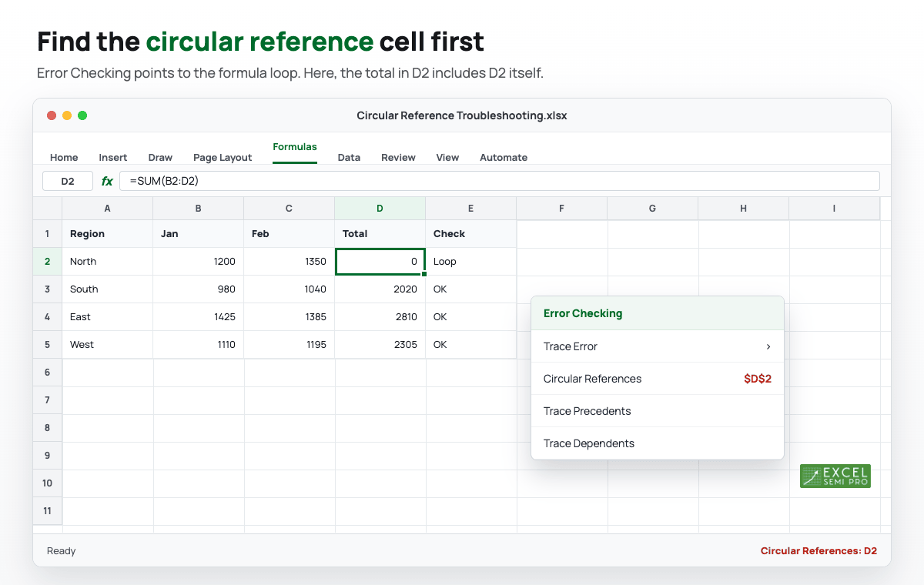Select row 11 header

47,510
